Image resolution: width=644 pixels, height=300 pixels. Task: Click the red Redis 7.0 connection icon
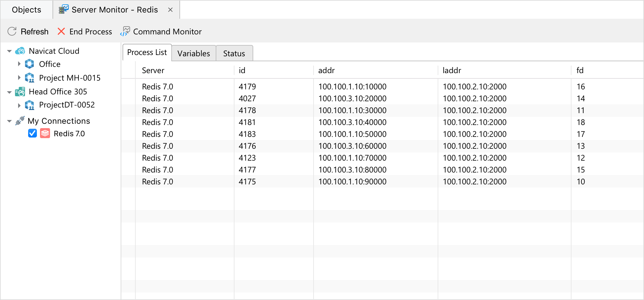click(45, 133)
